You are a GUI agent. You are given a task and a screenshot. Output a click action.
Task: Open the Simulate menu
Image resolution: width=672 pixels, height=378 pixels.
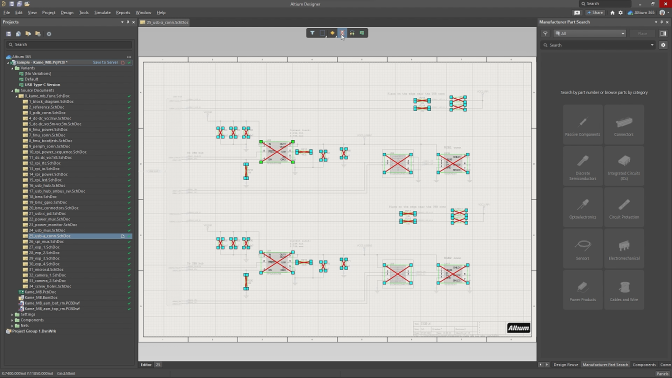click(x=102, y=13)
